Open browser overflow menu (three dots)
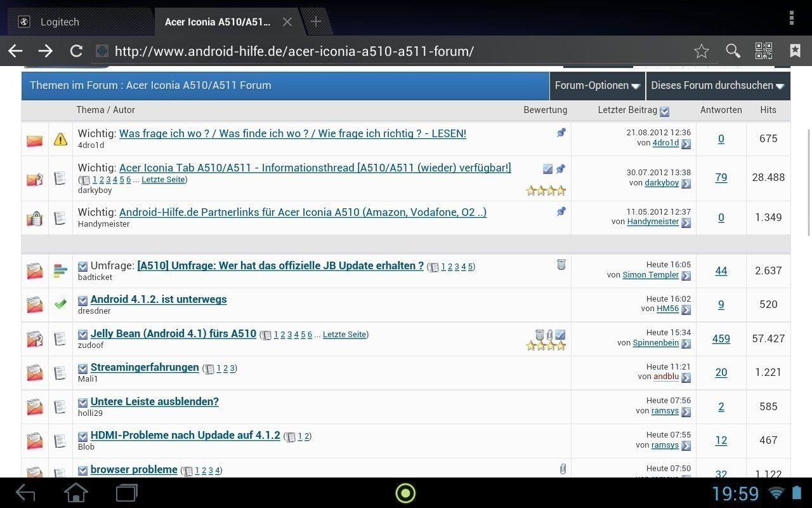Image resolution: width=812 pixels, height=508 pixels. [791, 18]
